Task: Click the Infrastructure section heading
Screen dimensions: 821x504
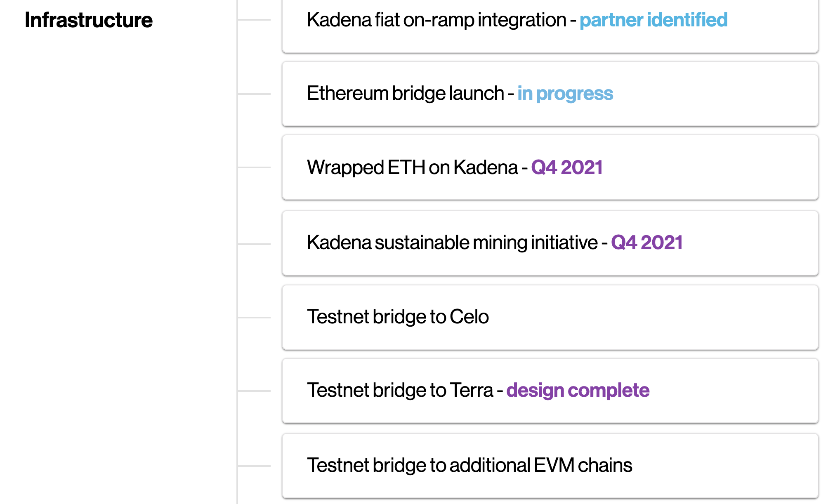Action: click(x=89, y=20)
